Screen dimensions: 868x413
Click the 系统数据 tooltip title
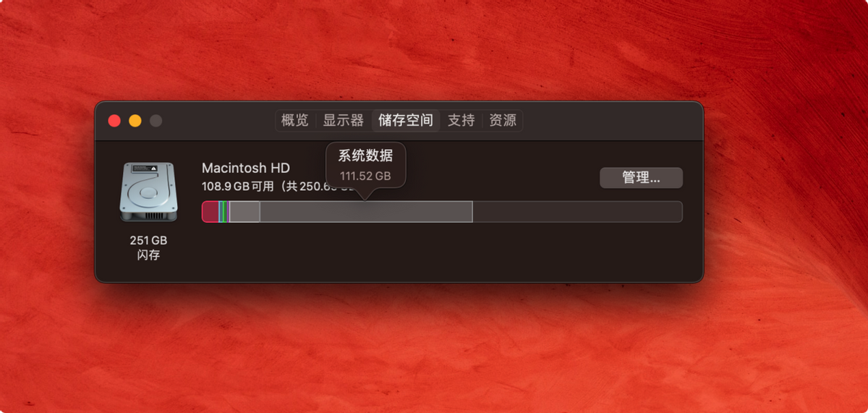pyautogui.click(x=366, y=156)
